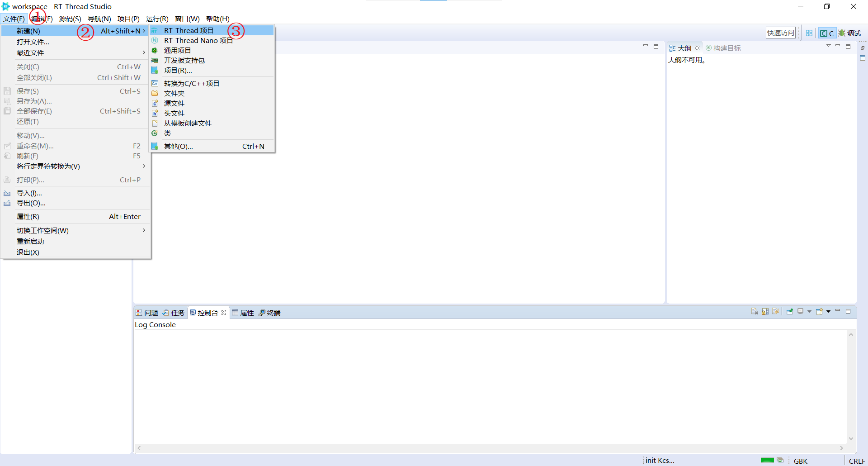Click the restore icon on right trim bar
Image resolution: width=868 pixels, height=466 pixels.
[x=863, y=48]
